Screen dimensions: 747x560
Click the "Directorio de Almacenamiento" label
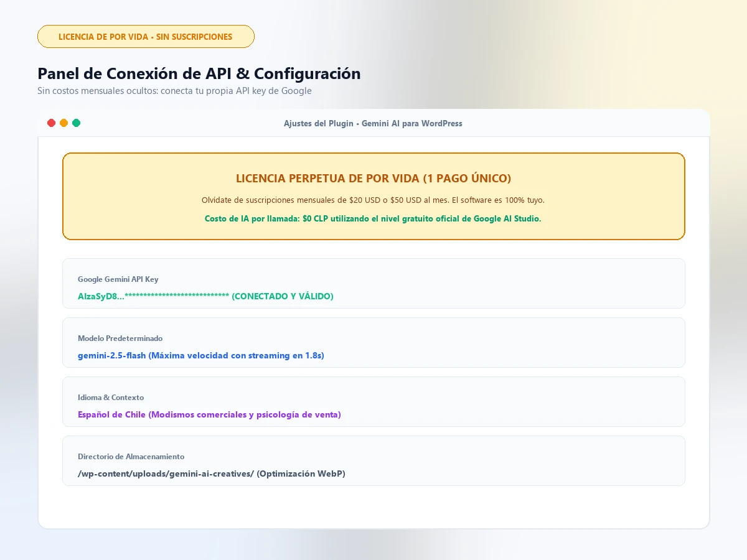(x=131, y=457)
